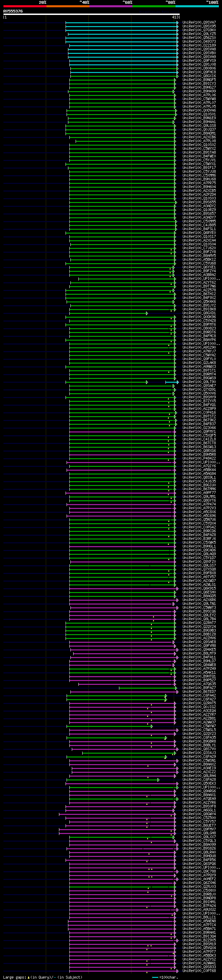The height and width of the screenshot is (980, 222).
Task: Select hit label UniRef100_B9SHY9
Action: (x=199, y=397)
